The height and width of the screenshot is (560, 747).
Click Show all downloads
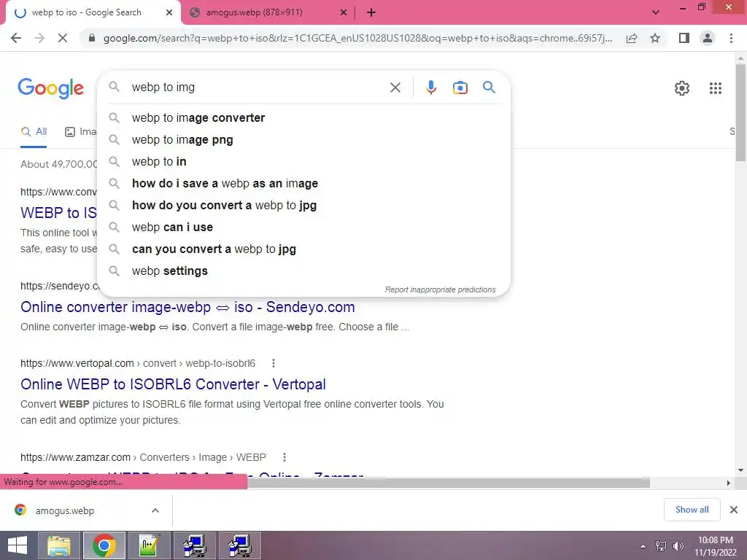click(692, 510)
